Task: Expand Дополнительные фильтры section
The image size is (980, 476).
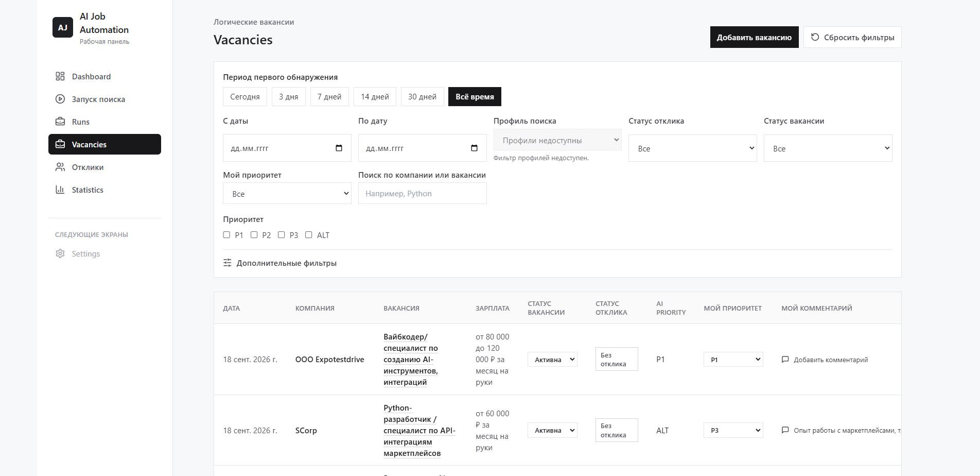Action: coord(280,263)
